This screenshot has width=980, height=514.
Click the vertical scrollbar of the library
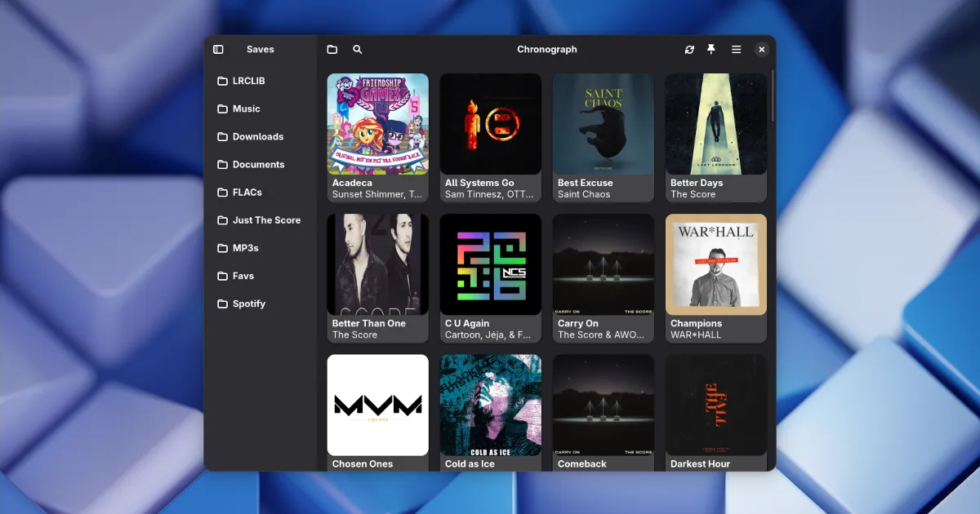pos(772,96)
